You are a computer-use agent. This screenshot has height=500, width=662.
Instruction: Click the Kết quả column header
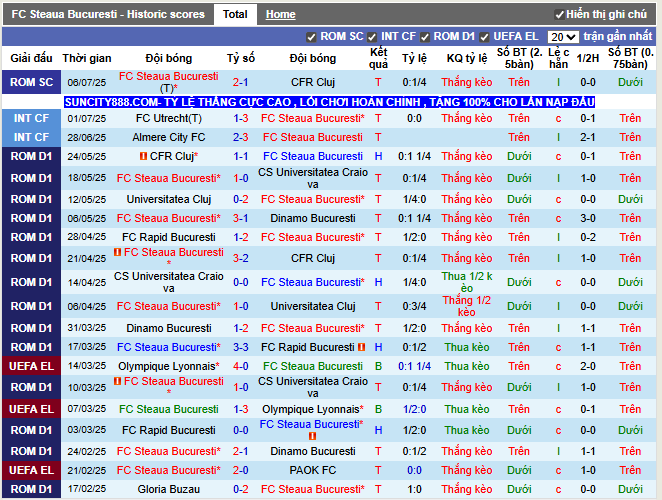[378, 58]
